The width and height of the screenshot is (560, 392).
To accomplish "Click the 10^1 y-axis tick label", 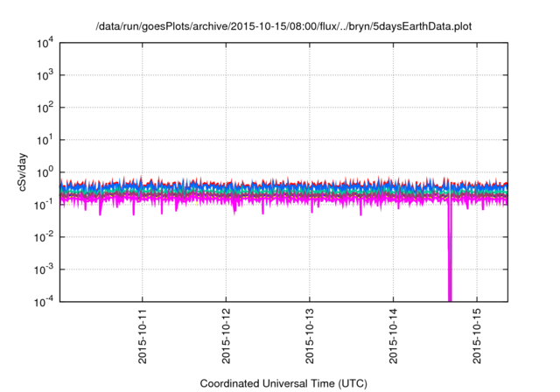I will (45, 140).
